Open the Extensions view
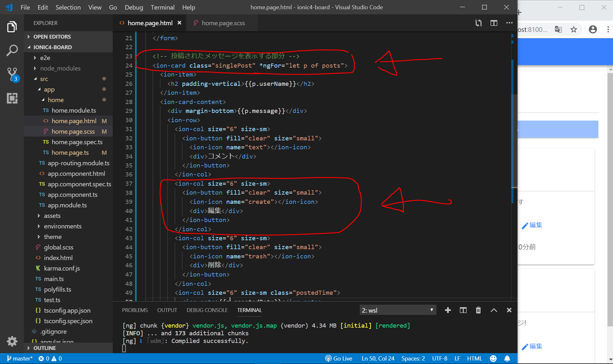Screen dimensions: 613x364 12,98
